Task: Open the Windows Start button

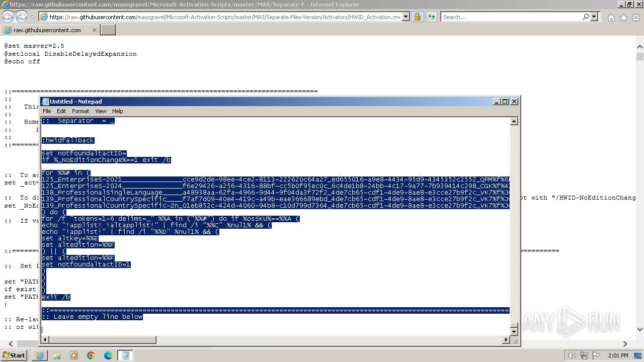Action: tap(14, 355)
